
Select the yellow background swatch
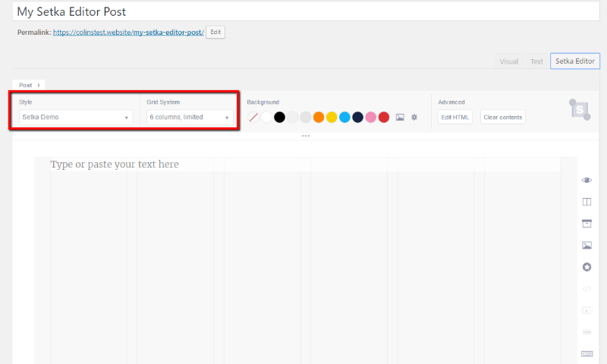click(x=332, y=118)
